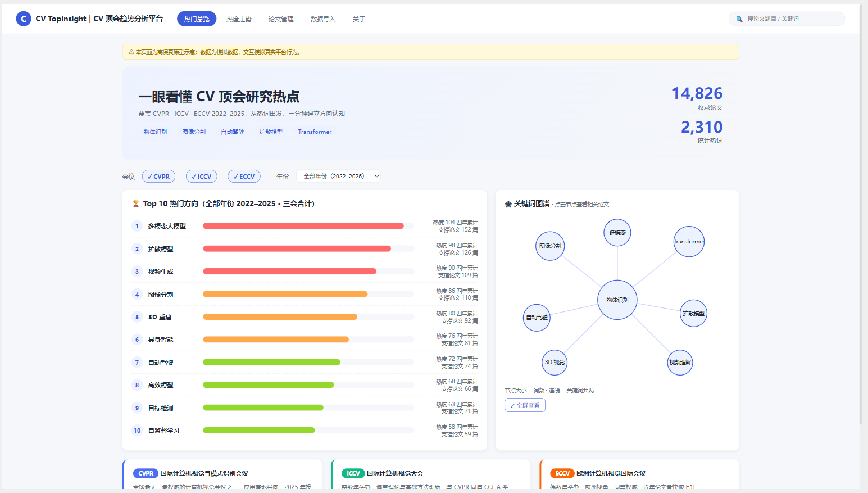Select the 物体识别 center graph node
Viewport: 868px width, 493px height.
tap(617, 300)
